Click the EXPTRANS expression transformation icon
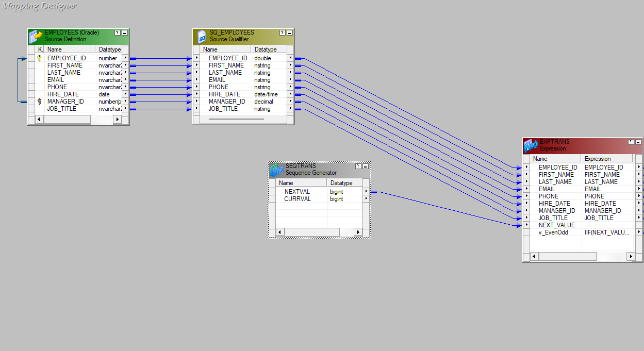Image resolution: width=644 pixels, height=351 pixels. (531, 146)
